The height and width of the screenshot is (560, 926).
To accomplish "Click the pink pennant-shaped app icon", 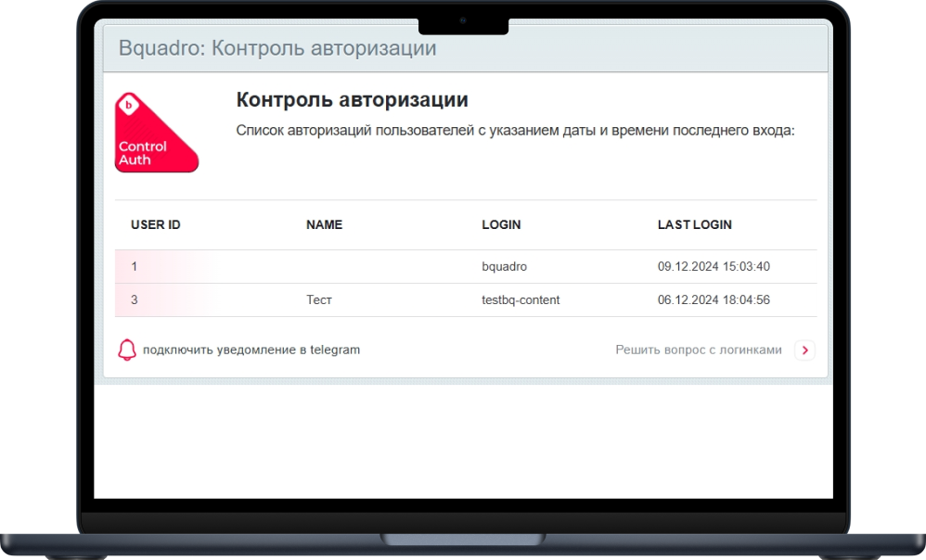I will (x=156, y=134).
